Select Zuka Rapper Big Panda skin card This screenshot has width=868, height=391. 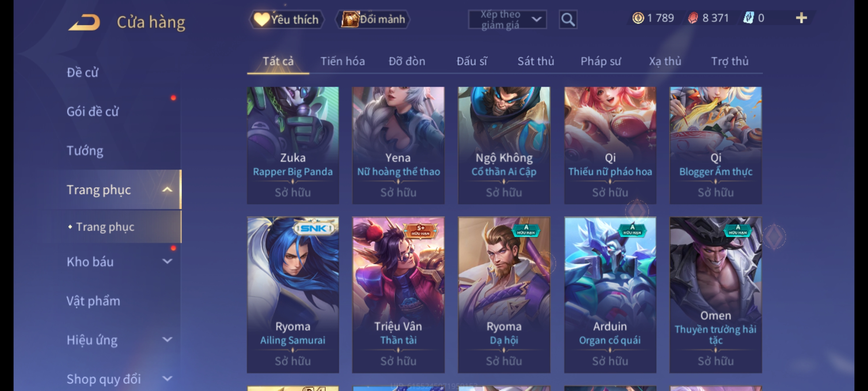[293, 145]
